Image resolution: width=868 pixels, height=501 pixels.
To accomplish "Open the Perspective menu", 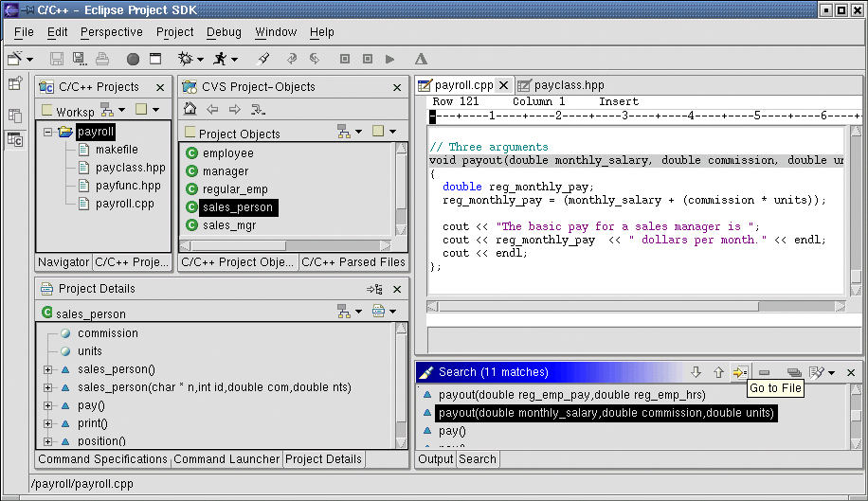I will click(x=112, y=32).
